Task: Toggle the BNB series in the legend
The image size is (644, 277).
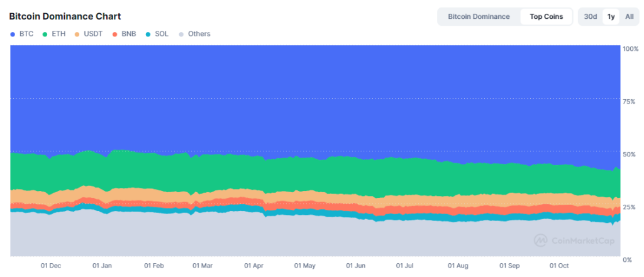Action: (124, 34)
